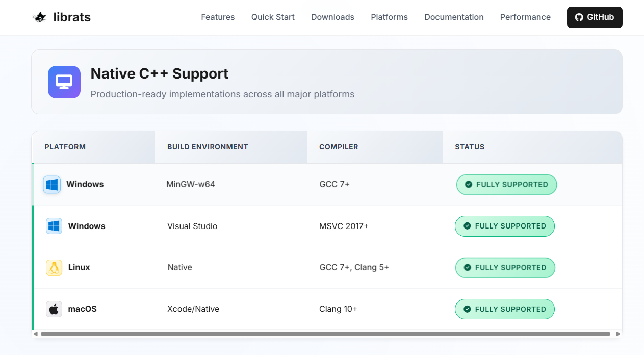Viewport: 644px width, 355px height.
Task: Open the Quick Start nav link
Action: [273, 17]
